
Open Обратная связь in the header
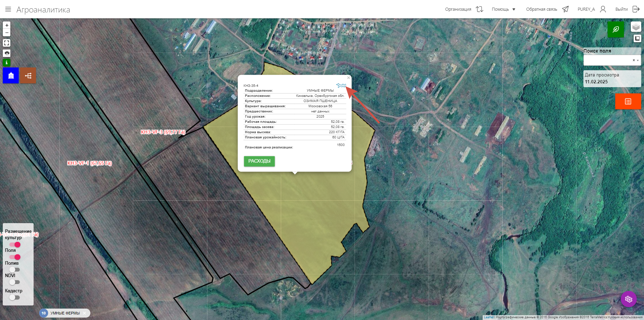click(x=547, y=9)
